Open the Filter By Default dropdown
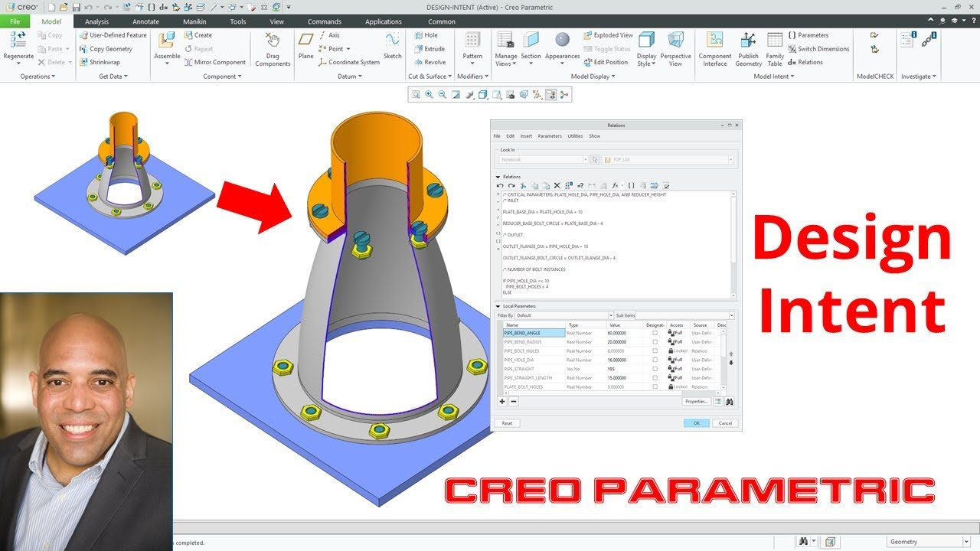 611,315
